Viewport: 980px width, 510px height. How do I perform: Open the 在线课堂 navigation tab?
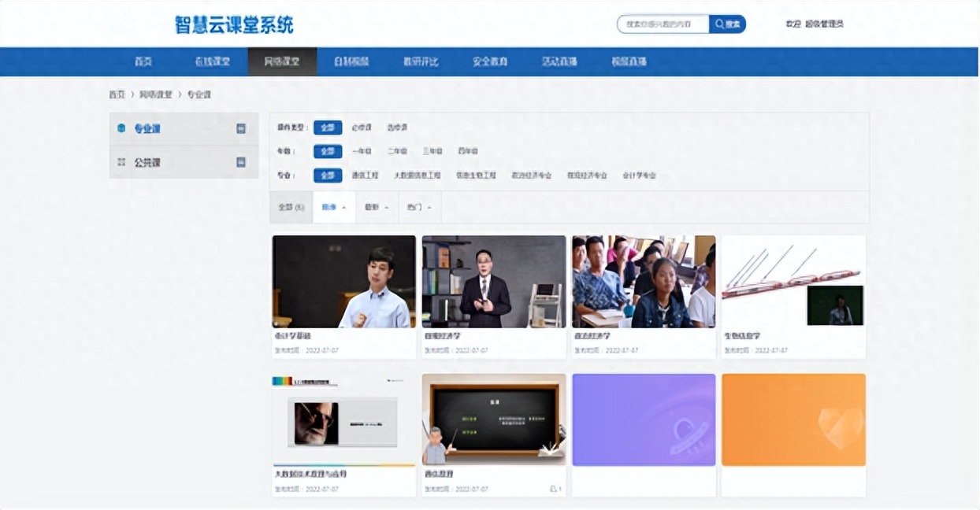[212, 61]
